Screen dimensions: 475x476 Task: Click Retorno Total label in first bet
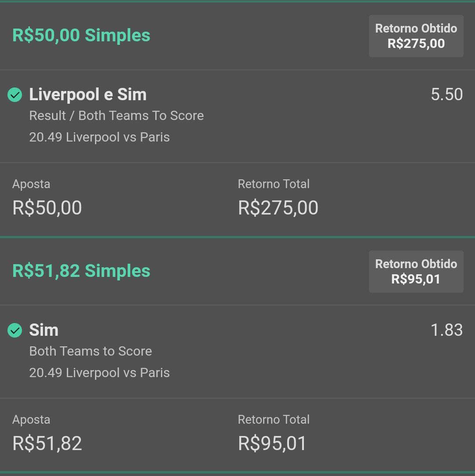pyautogui.click(x=274, y=184)
